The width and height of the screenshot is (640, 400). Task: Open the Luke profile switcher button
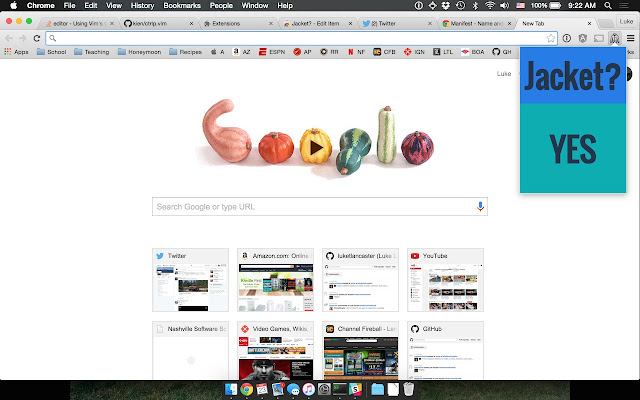coord(626,21)
